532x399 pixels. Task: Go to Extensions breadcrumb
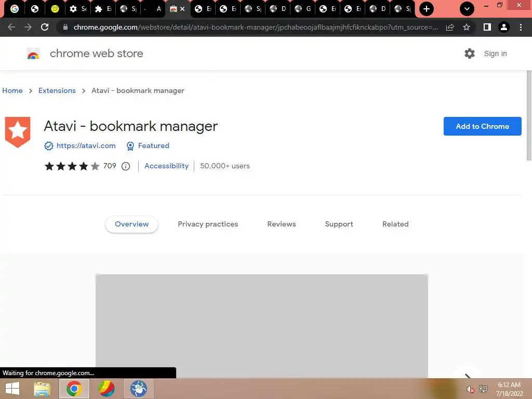57,90
